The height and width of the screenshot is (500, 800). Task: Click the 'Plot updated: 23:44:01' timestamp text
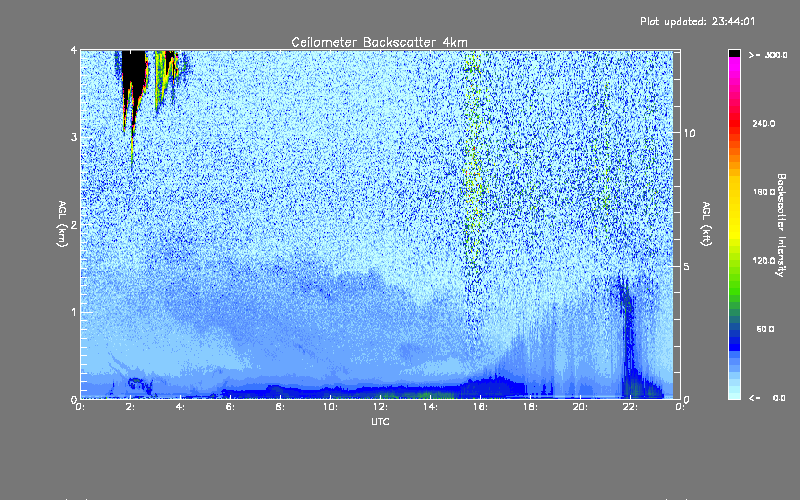(x=697, y=21)
